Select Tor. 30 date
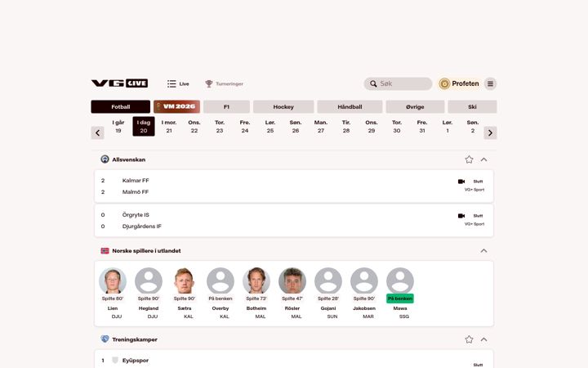The image size is (588, 368). 397,126
